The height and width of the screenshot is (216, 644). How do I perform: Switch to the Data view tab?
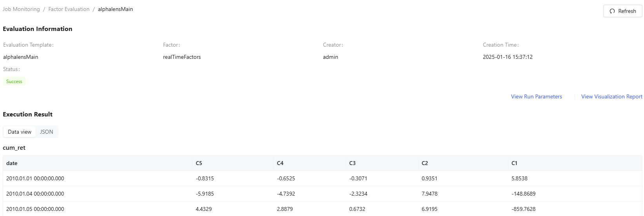[20, 132]
